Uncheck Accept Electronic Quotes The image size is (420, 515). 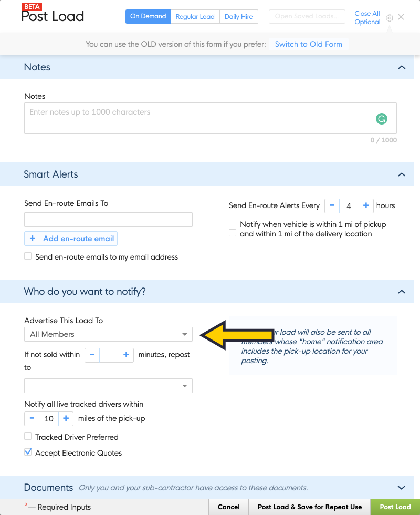click(28, 452)
